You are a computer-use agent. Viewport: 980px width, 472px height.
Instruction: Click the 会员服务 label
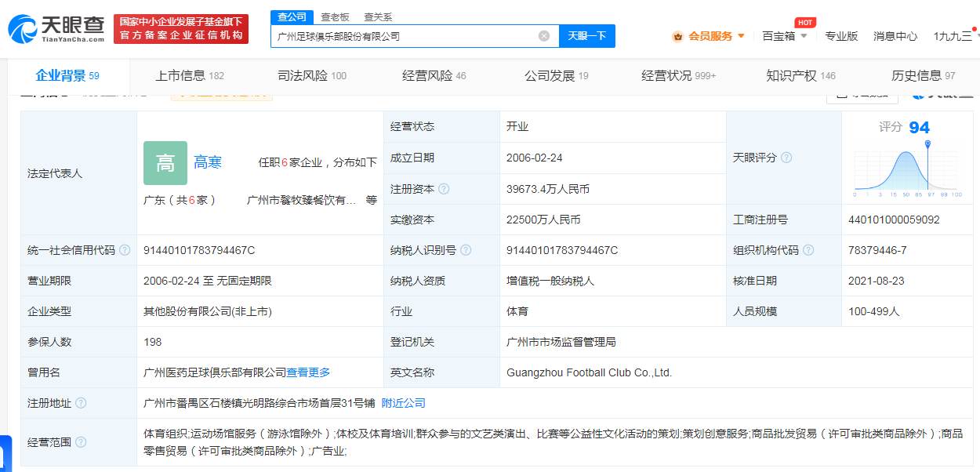(710, 36)
